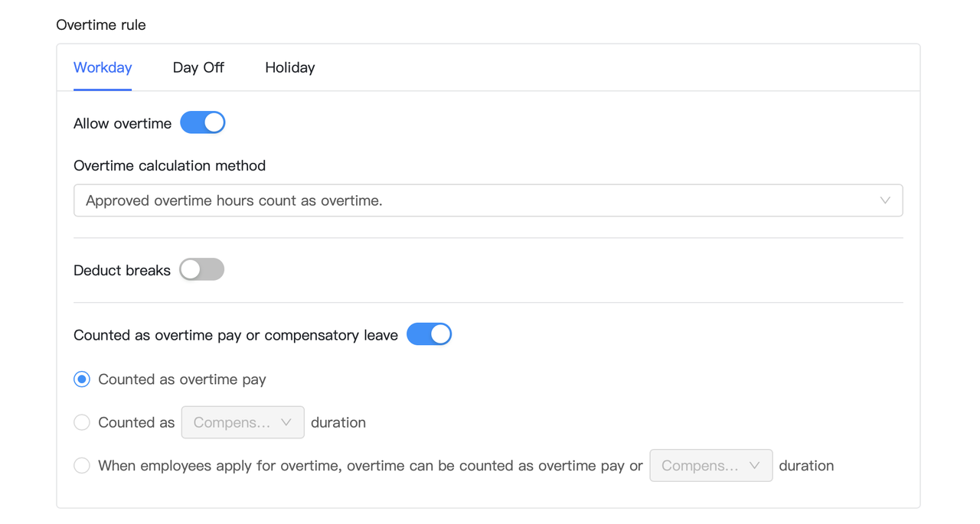Turn off overtime pay or compensatory leave switch
The height and width of the screenshot is (524, 980).
(429, 334)
